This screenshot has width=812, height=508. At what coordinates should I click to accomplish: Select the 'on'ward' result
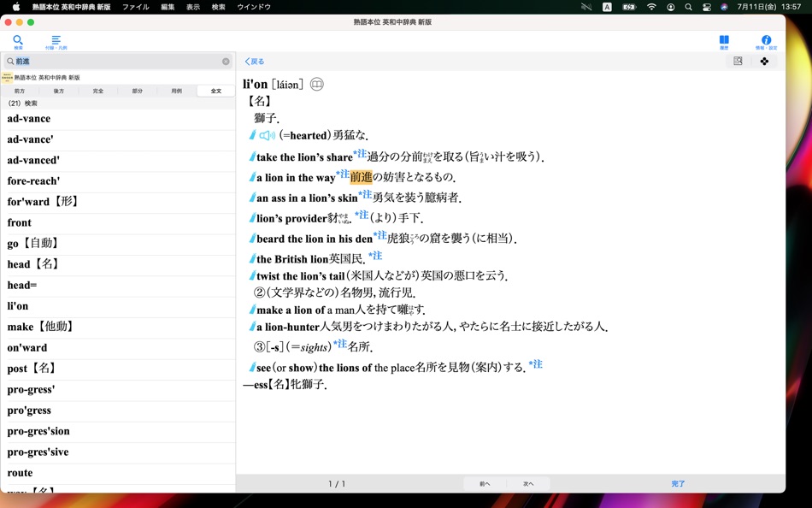coord(118,348)
